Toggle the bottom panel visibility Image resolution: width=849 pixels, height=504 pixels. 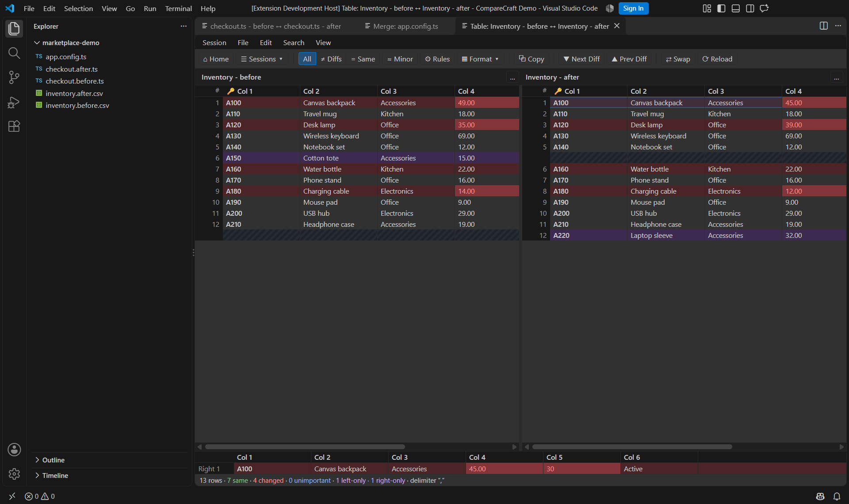point(736,8)
